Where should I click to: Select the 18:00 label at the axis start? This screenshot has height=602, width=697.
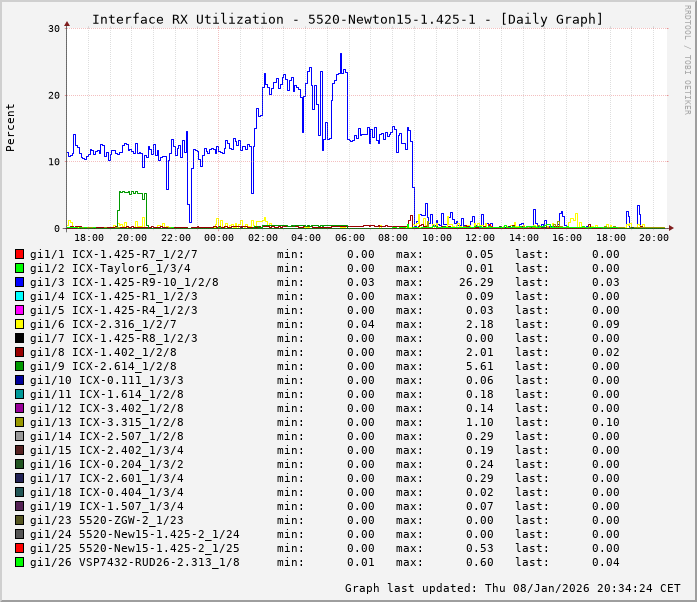click(89, 238)
